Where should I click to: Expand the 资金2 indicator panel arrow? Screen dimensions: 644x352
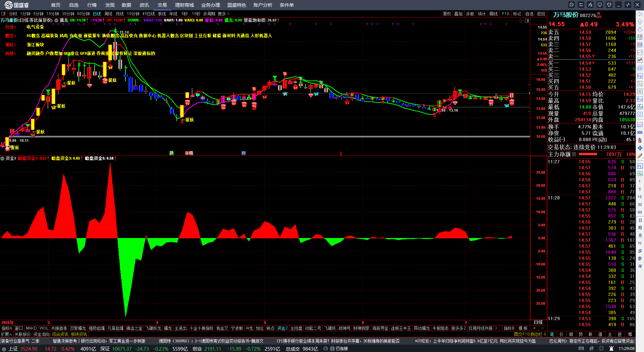tap(2, 158)
